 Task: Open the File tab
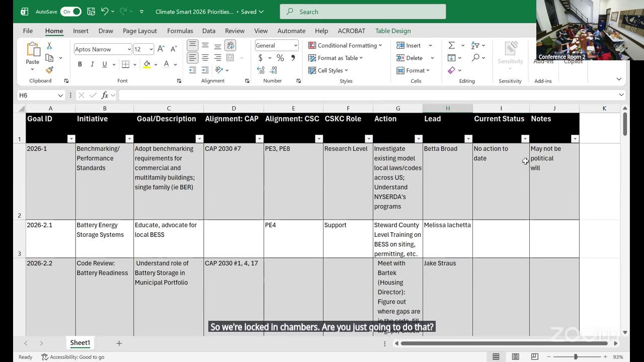coord(28,31)
